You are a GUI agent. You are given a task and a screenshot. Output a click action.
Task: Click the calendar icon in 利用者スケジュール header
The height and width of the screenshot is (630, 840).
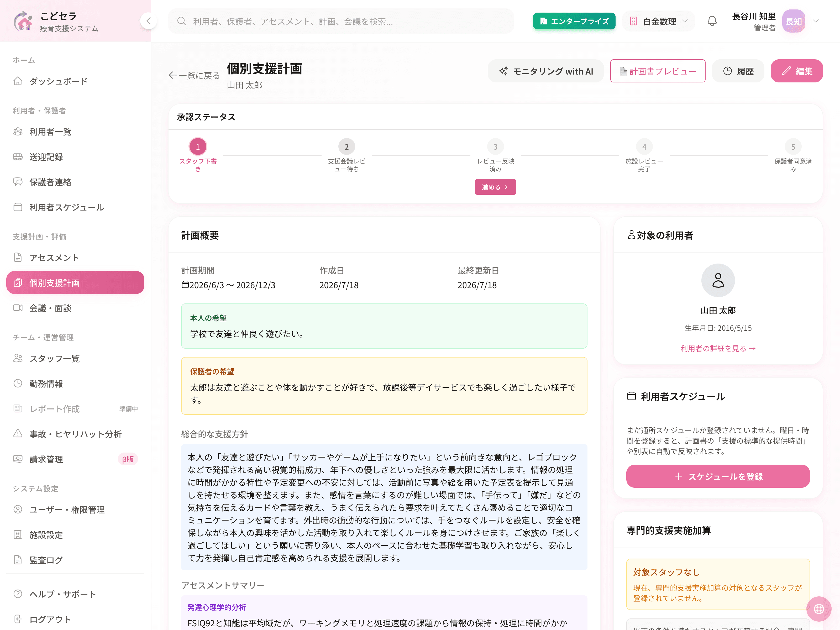[x=631, y=396]
